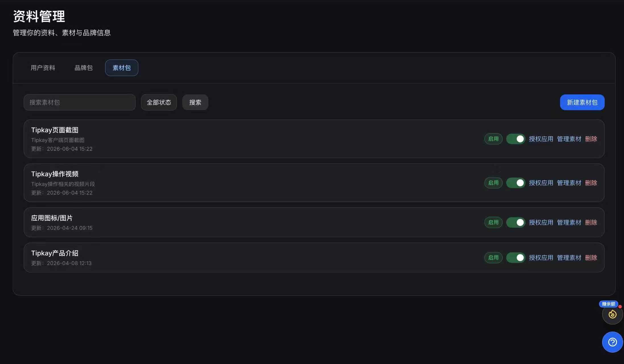Focus the 搜索素材包 input field
The image size is (624, 364).
point(80,102)
